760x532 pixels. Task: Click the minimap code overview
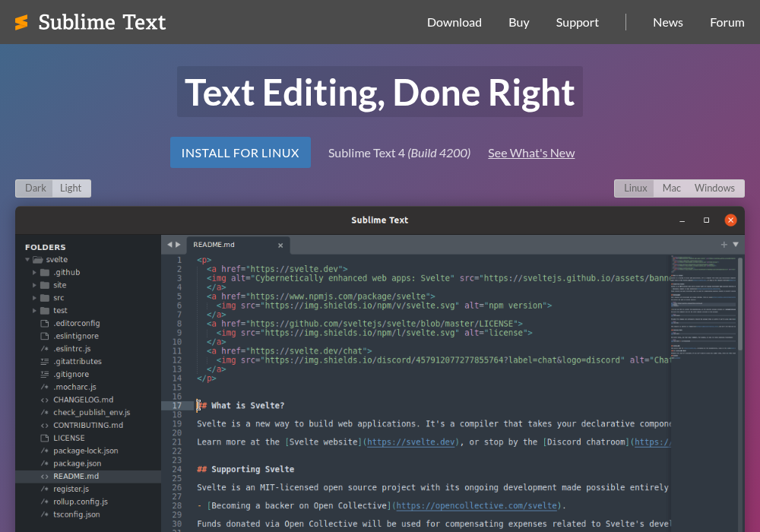click(703, 308)
